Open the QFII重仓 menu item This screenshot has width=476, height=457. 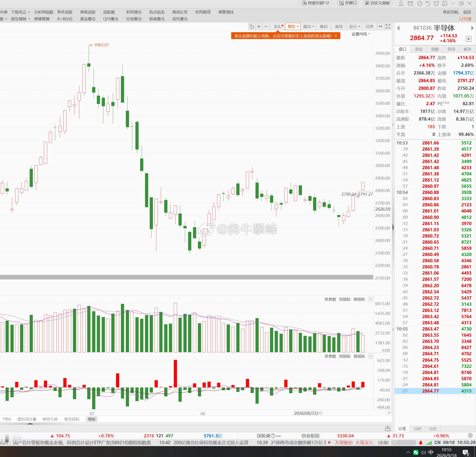pos(111,19)
